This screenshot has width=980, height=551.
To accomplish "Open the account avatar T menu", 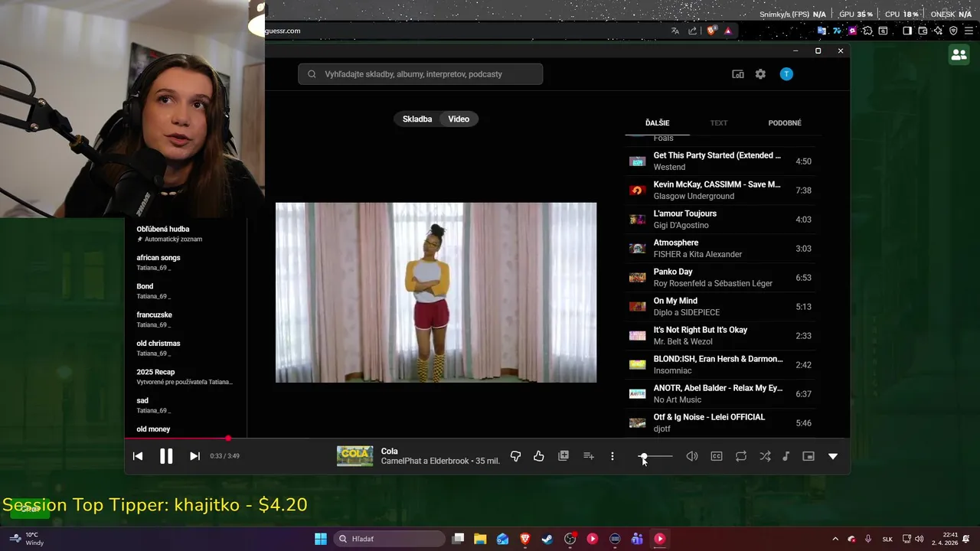I will click(x=786, y=74).
